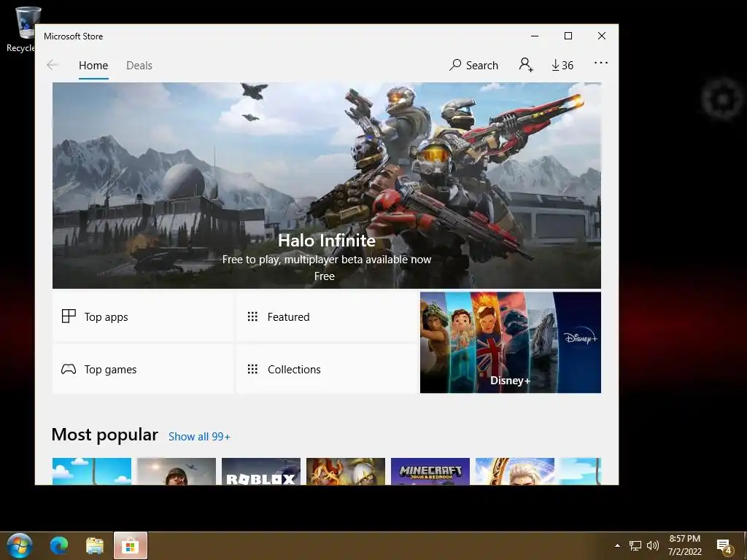Image resolution: width=747 pixels, height=560 pixels.
Task: Open the soldier game tile before Roblox
Action: click(x=177, y=472)
